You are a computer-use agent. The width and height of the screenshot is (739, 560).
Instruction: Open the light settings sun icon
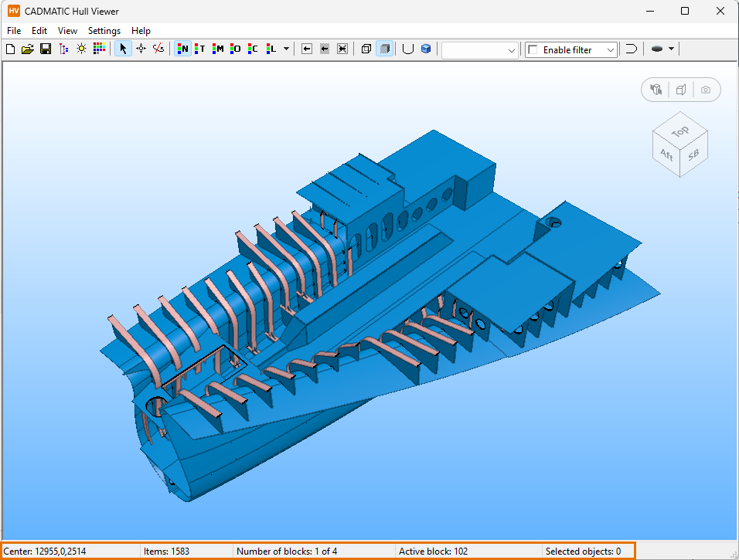pos(81,49)
